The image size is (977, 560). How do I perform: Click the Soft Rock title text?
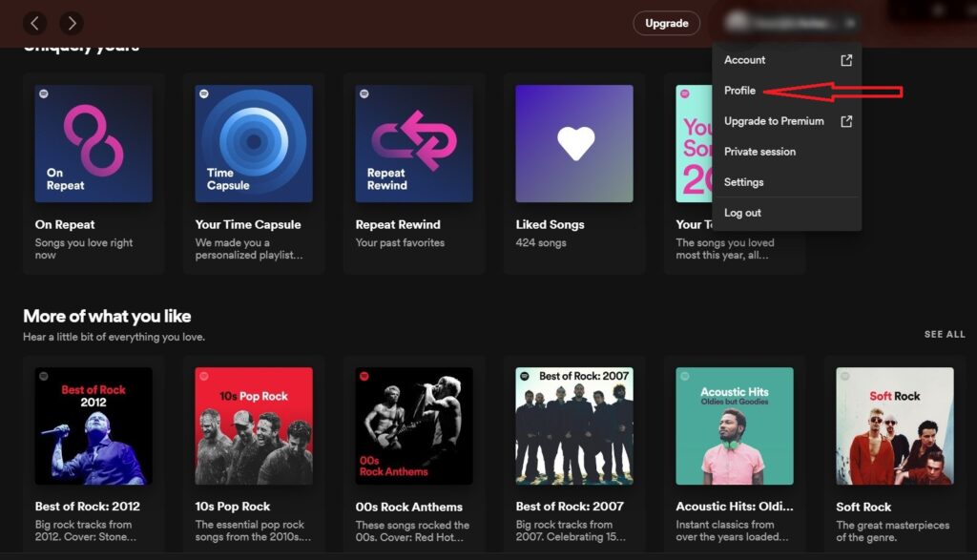pos(863,507)
